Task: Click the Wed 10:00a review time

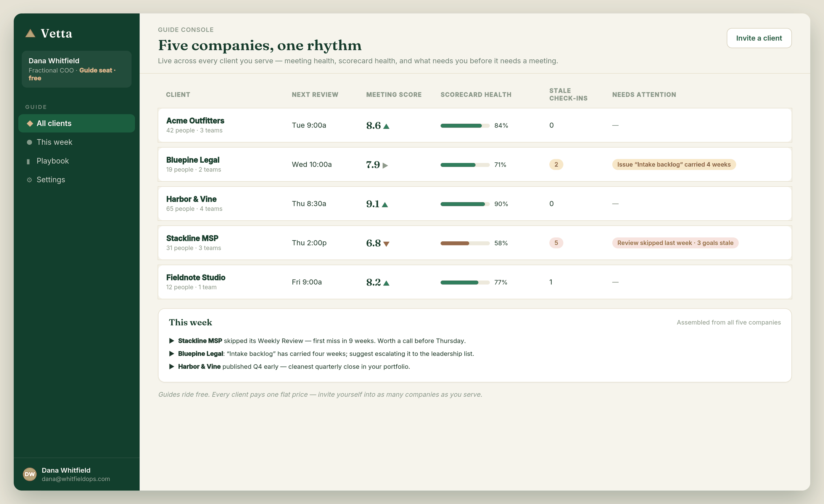Action: pos(312,164)
